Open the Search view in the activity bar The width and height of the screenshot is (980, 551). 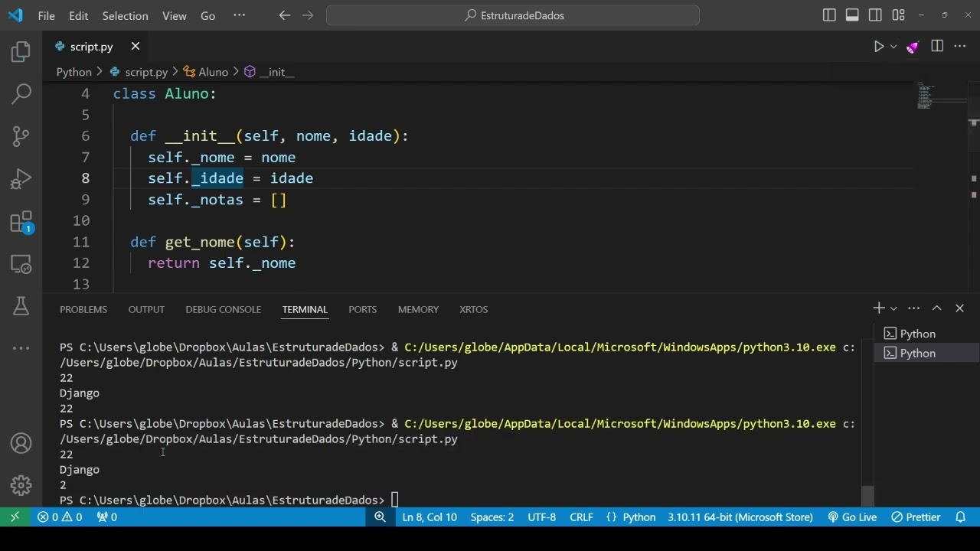click(21, 94)
